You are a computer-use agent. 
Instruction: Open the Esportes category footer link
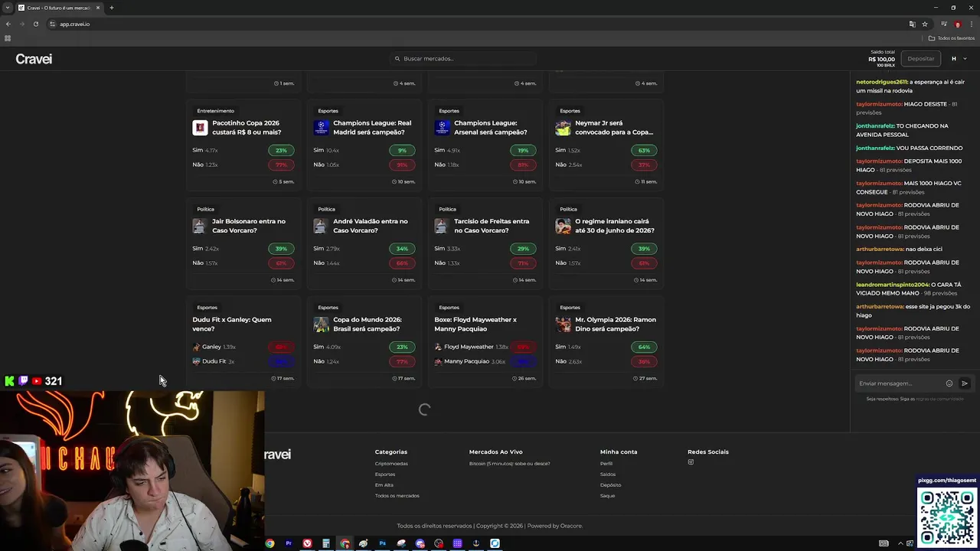click(x=385, y=474)
